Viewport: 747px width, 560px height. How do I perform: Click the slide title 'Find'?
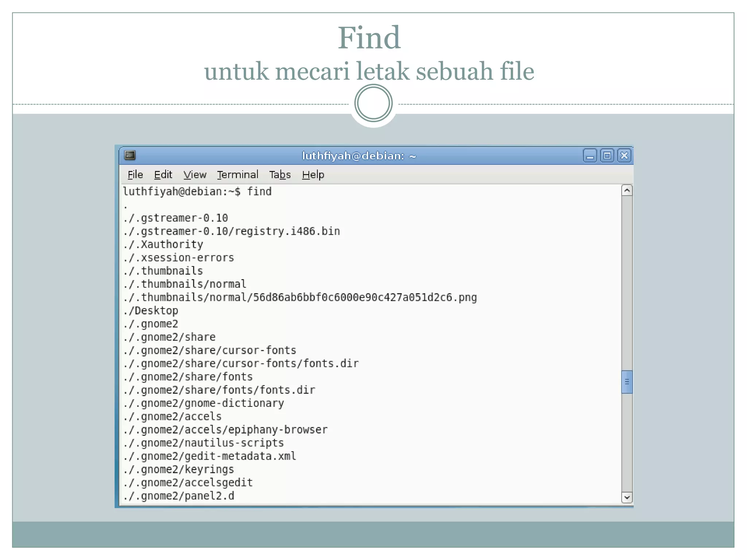[369, 38]
